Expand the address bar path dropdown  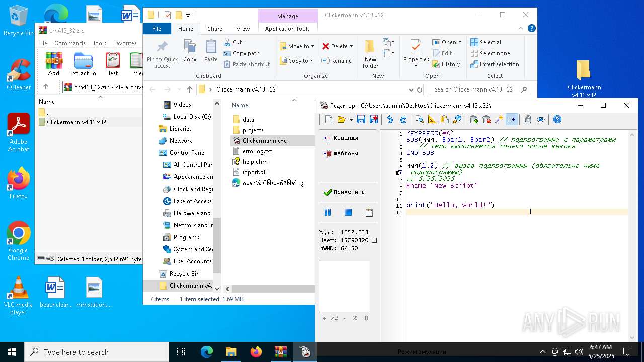pos(411,89)
